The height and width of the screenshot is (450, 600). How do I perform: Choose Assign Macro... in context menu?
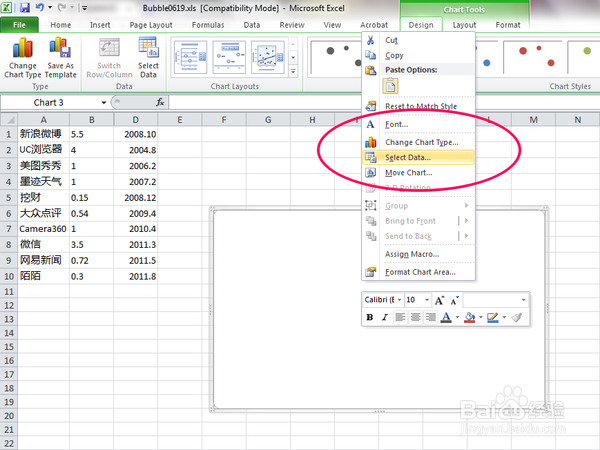point(418,254)
